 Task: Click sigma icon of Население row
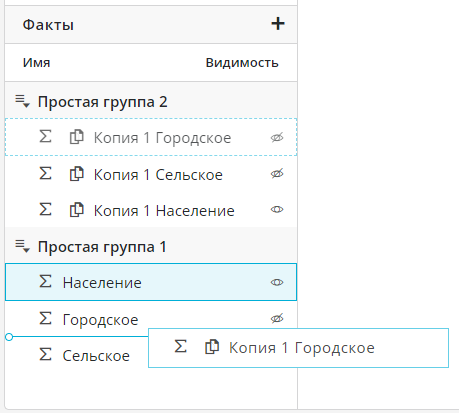45,281
